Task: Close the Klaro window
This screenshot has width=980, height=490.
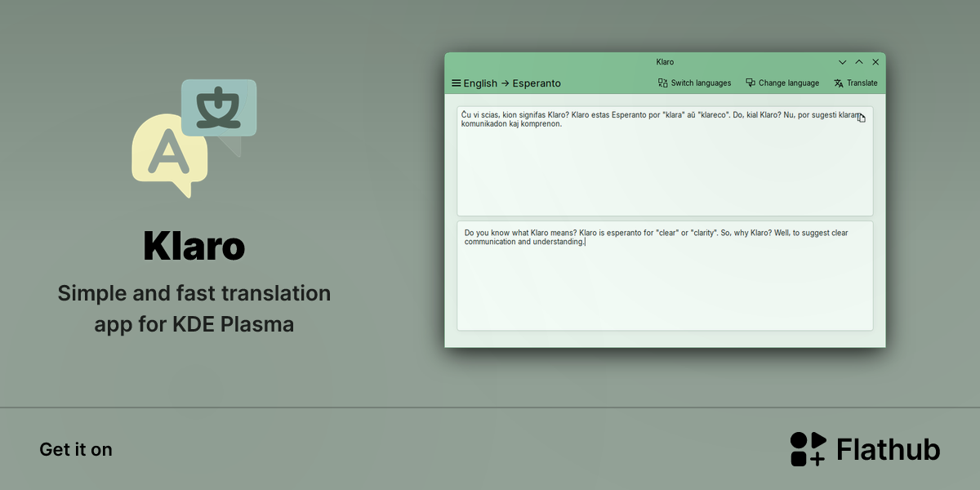Action: [875, 62]
